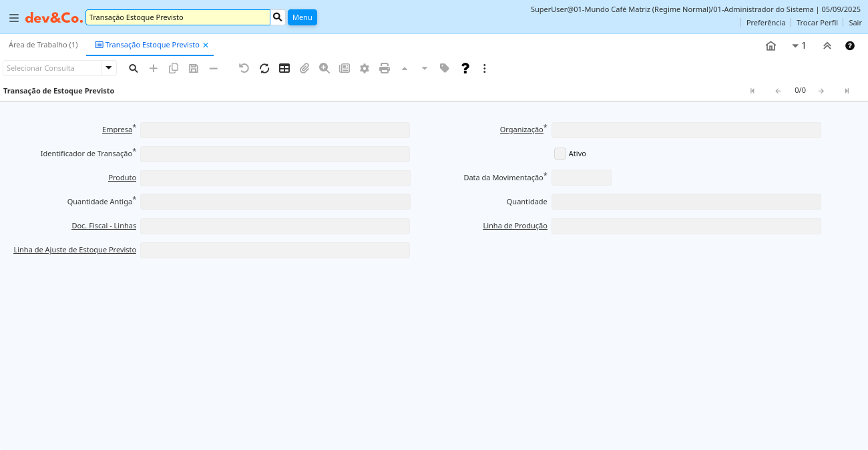Click the Data da Movimentação field
Screen dimensions: 868x450
click(x=581, y=178)
